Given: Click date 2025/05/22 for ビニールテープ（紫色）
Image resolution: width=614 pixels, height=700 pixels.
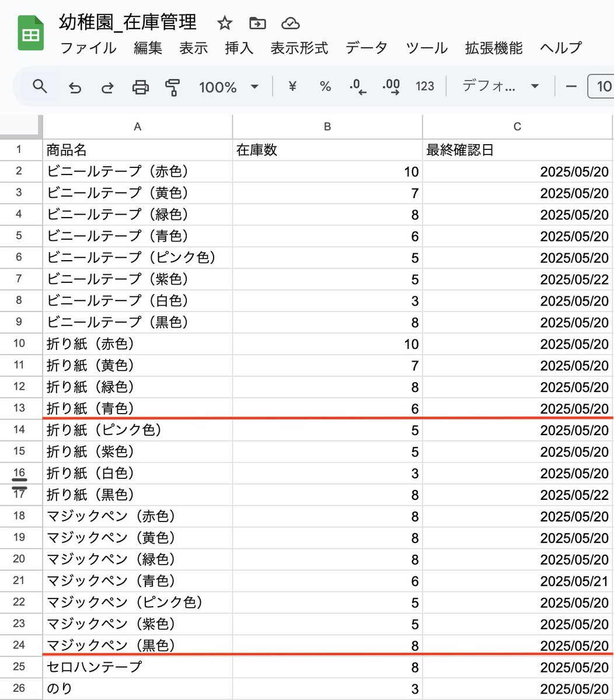Looking at the screenshot, I should (x=518, y=279).
